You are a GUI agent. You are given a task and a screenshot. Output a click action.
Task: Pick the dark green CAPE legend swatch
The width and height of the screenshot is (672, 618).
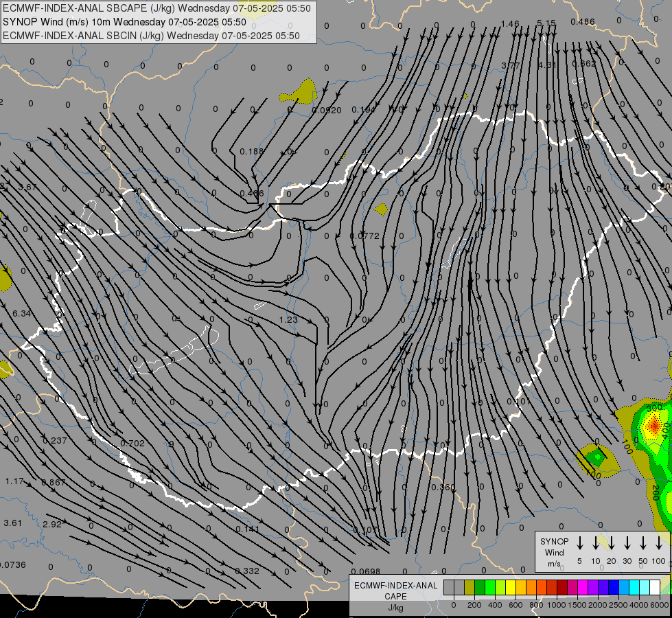480,588
